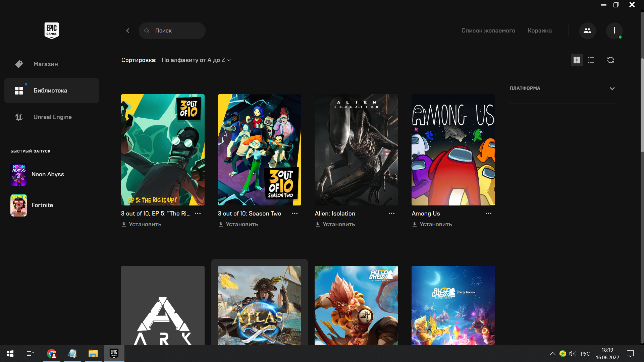Open Корзина cart

click(539, 31)
